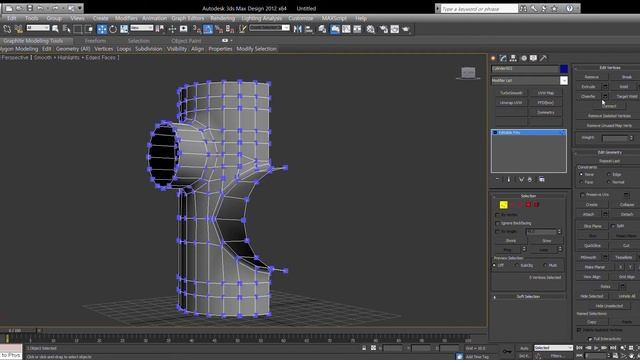Click the Hide Unselected button
The image size is (640, 360).
click(609, 306)
